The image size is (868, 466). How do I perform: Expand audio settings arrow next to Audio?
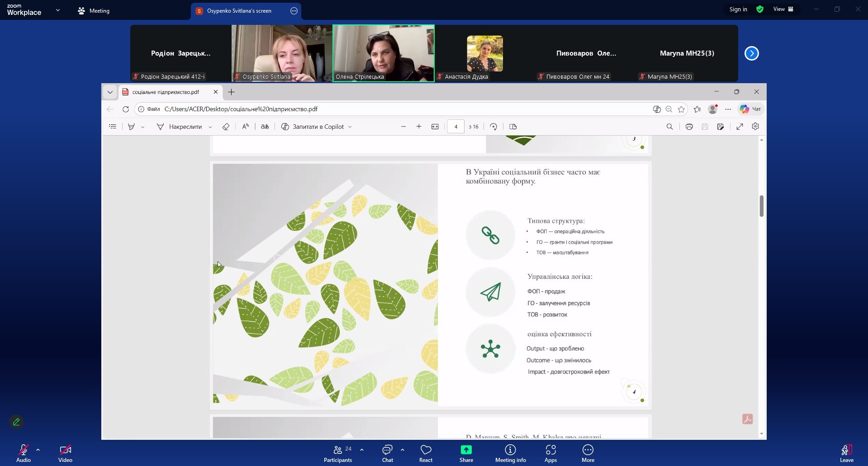(38, 450)
